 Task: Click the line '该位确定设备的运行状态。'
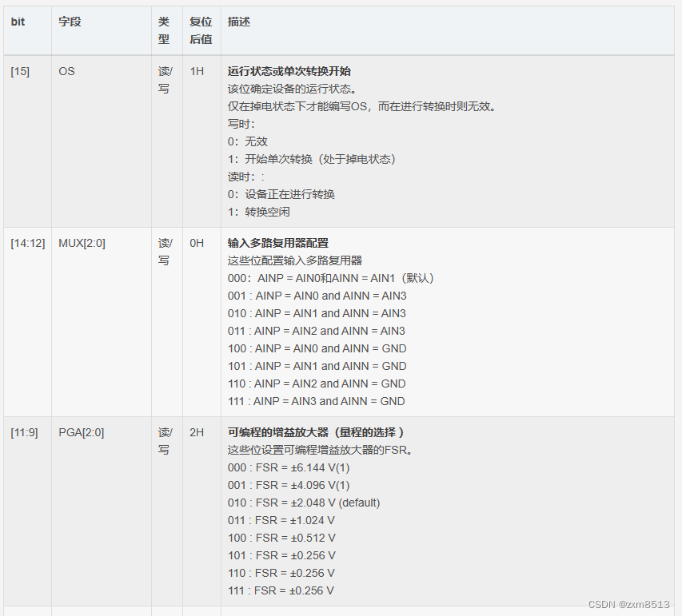pyautogui.click(x=293, y=89)
